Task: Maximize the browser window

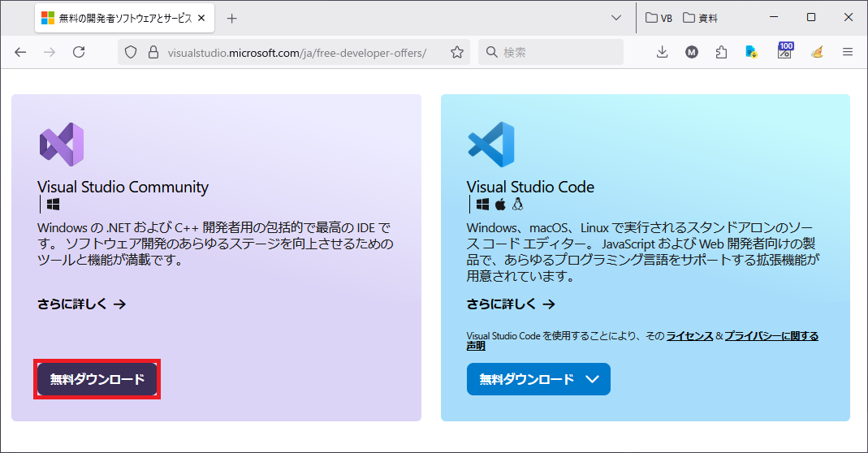Action: 811,17
